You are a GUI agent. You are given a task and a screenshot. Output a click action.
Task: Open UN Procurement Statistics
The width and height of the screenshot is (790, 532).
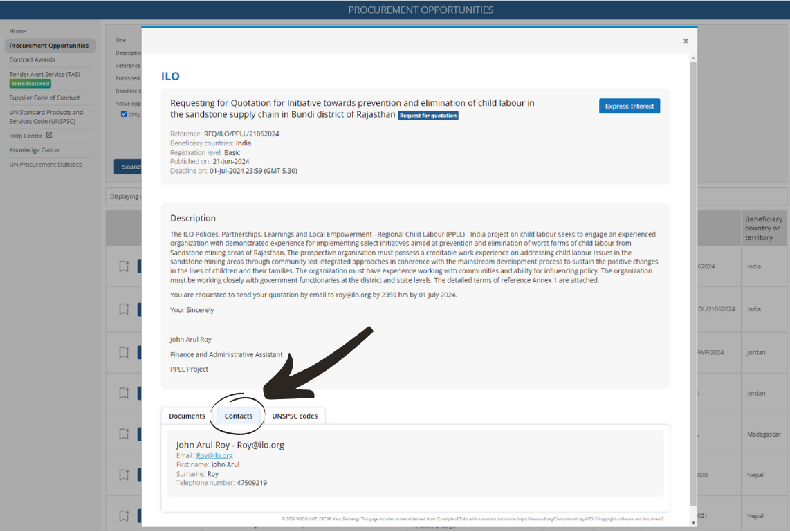[46, 165]
